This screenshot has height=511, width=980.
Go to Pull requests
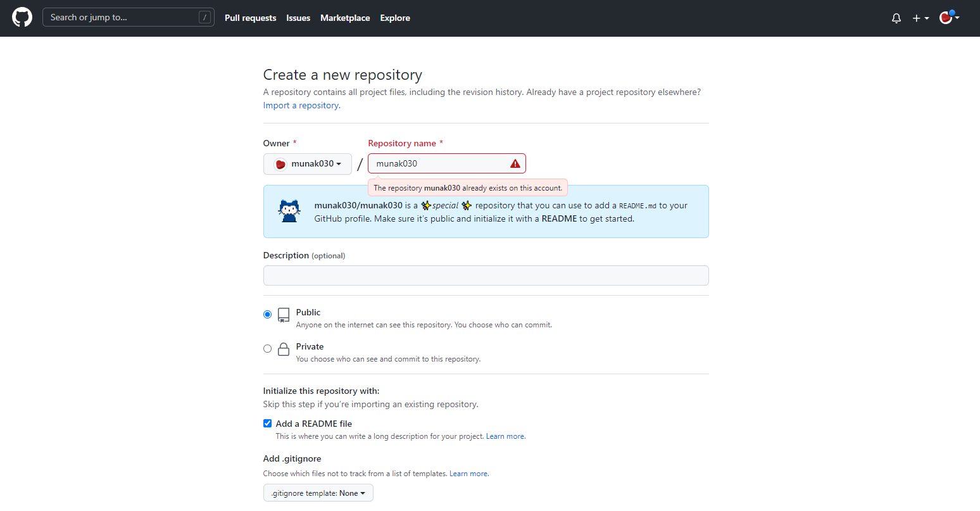point(250,18)
